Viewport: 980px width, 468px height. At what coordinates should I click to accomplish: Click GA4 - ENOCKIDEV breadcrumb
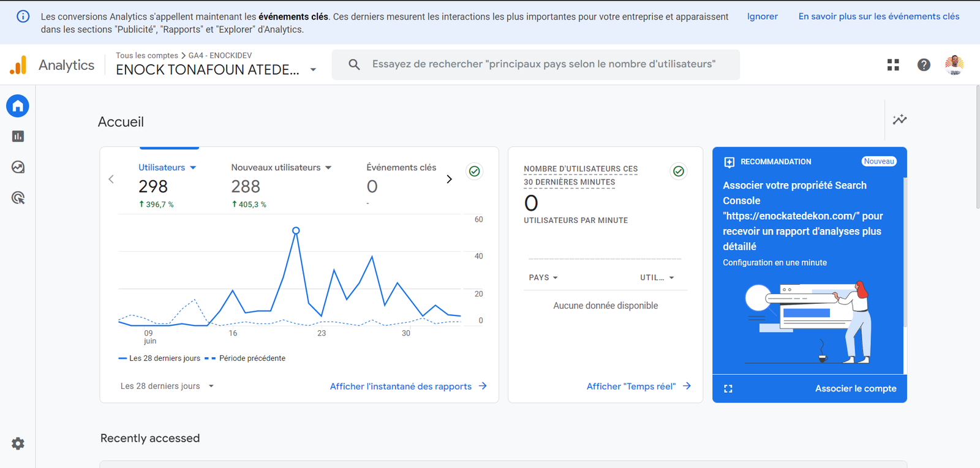(x=220, y=55)
